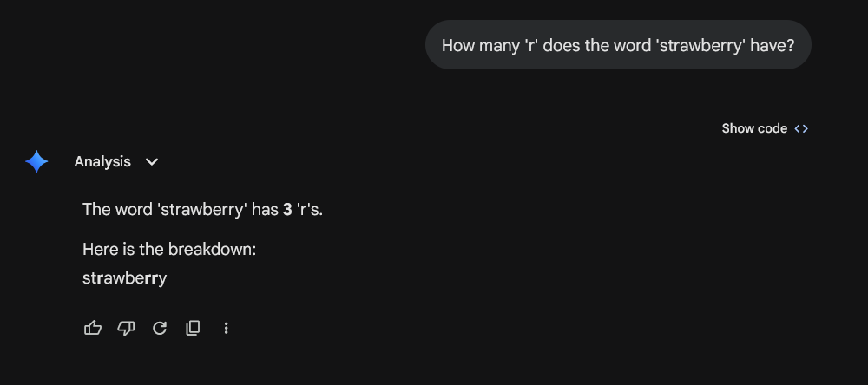
Task: Copy the response using the copy icon
Action: pyautogui.click(x=193, y=328)
